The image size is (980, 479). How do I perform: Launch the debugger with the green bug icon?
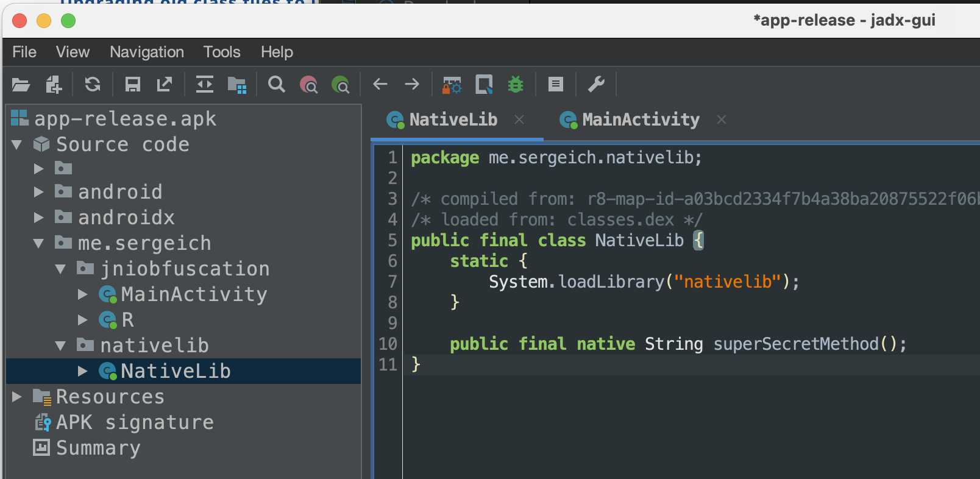coord(516,85)
